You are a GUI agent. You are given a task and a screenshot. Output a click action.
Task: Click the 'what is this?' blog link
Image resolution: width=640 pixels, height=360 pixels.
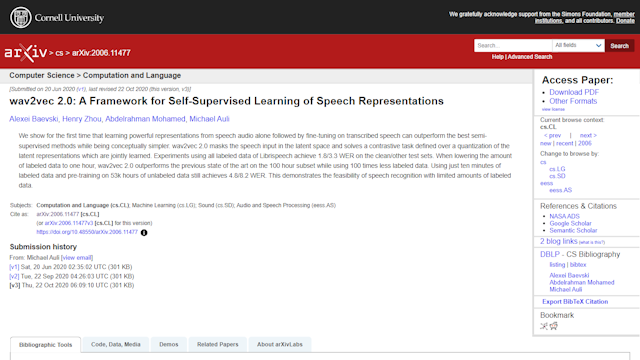coord(592,242)
